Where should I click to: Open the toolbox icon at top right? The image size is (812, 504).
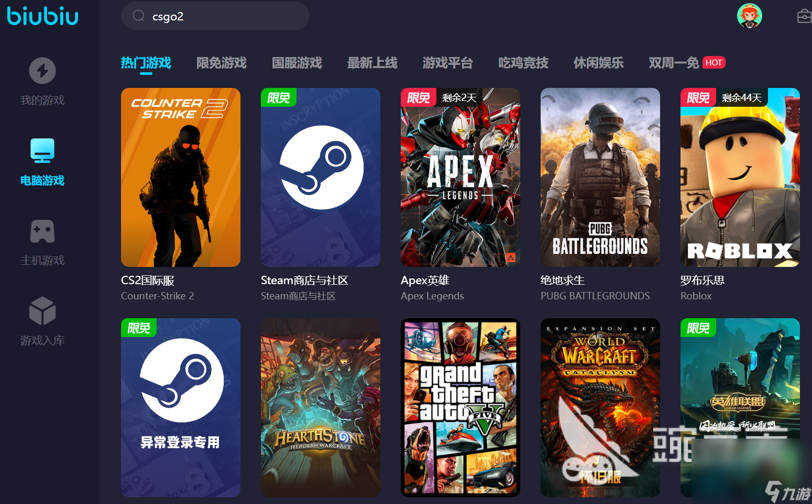(x=804, y=17)
